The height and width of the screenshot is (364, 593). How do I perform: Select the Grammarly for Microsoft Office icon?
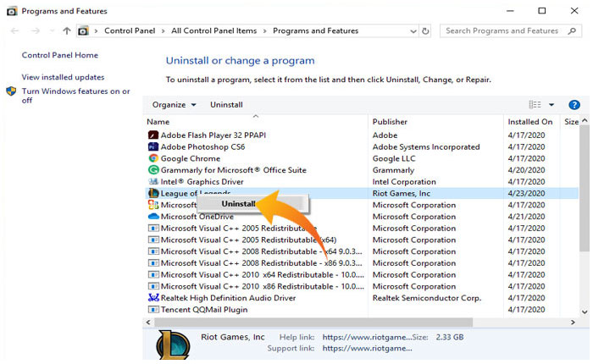point(153,170)
